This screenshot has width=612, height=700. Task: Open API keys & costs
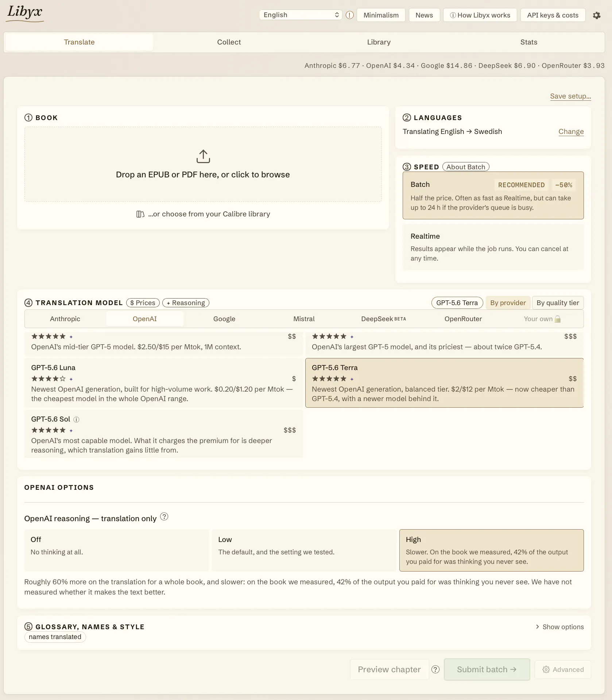553,15
